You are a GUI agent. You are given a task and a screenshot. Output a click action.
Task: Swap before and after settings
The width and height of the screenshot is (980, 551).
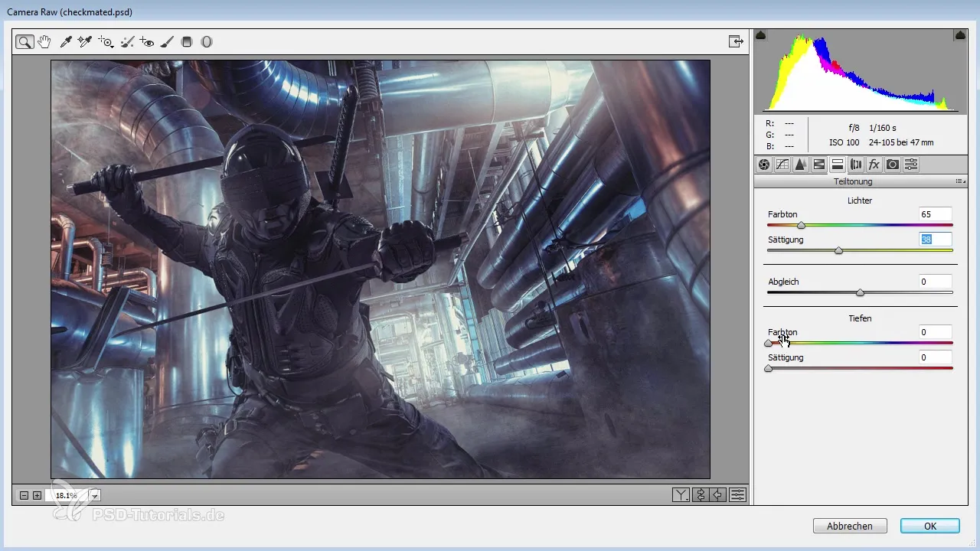(700, 495)
